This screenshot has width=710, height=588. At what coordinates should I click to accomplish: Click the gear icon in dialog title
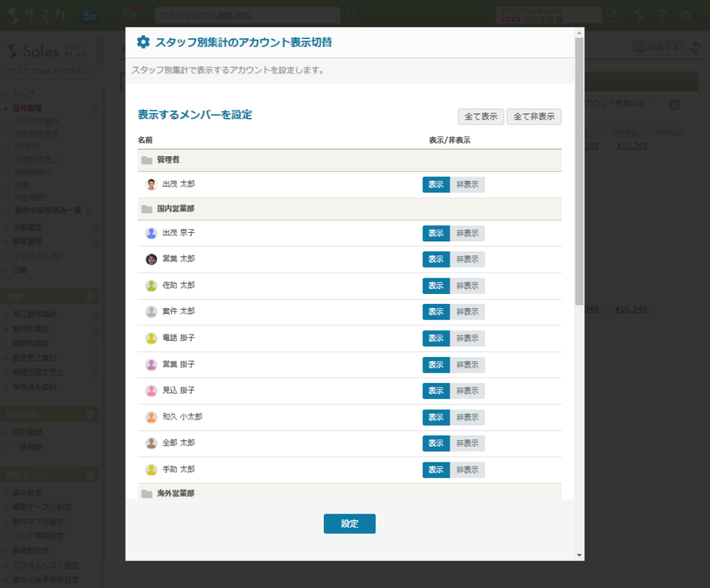(x=143, y=42)
